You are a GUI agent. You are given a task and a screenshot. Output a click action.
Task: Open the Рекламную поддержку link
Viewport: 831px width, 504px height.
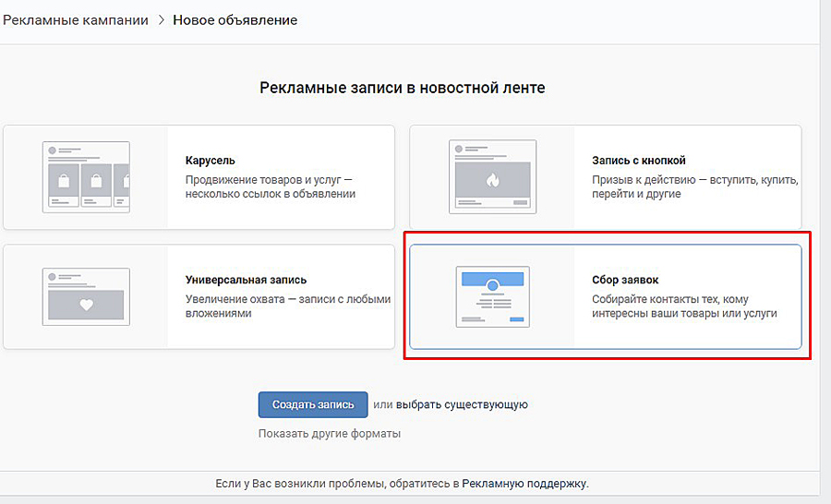pos(524,483)
